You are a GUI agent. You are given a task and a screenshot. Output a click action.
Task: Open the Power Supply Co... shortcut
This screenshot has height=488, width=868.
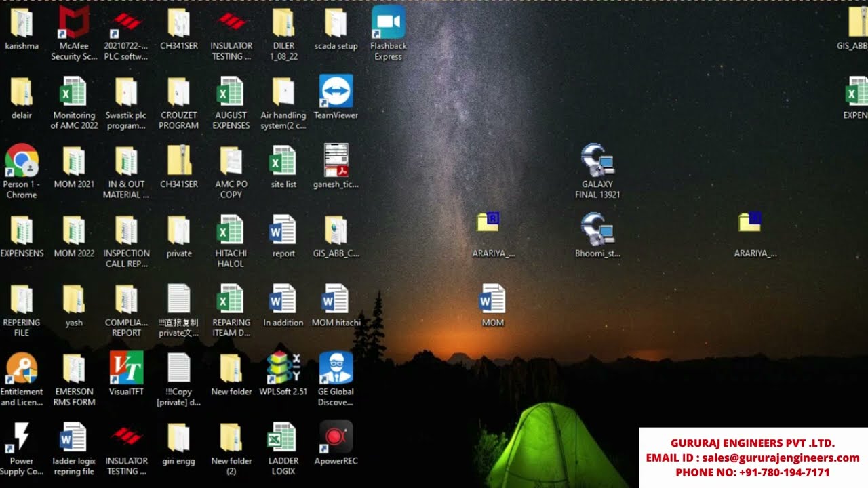[x=22, y=448]
